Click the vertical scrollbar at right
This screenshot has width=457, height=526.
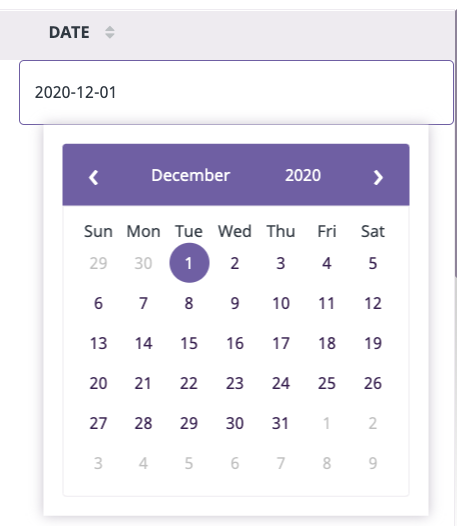click(456, 144)
